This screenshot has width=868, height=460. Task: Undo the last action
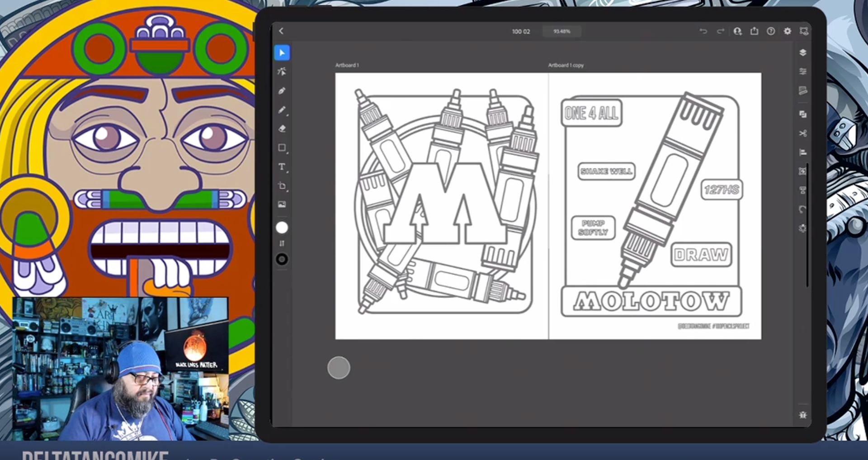tap(703, 31)
